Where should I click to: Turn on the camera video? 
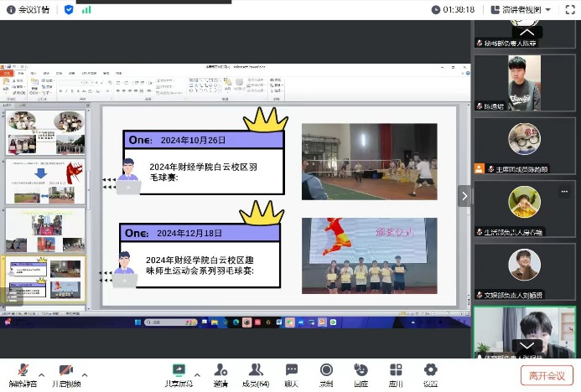point(65,370)
